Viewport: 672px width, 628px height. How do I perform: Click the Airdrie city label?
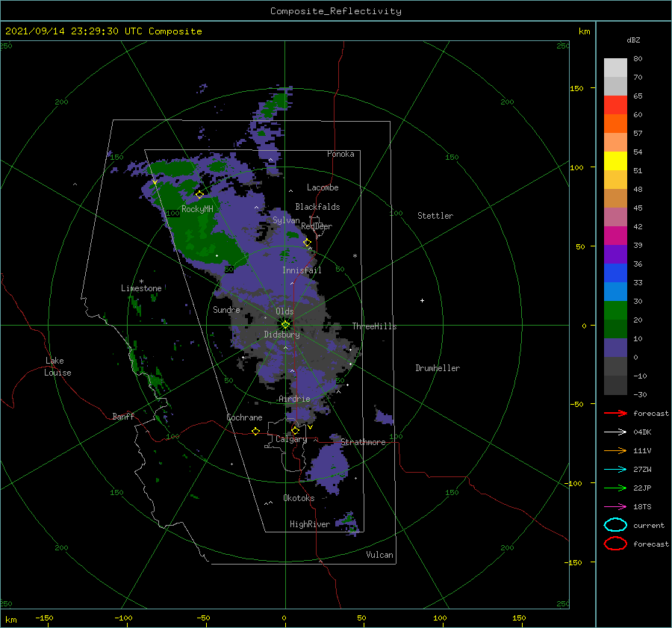(294, 399)
